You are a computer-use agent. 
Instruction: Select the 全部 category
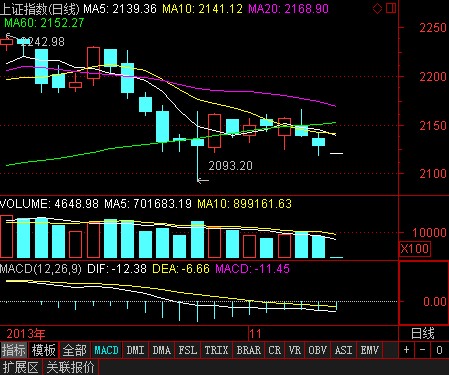coord(74,350)
